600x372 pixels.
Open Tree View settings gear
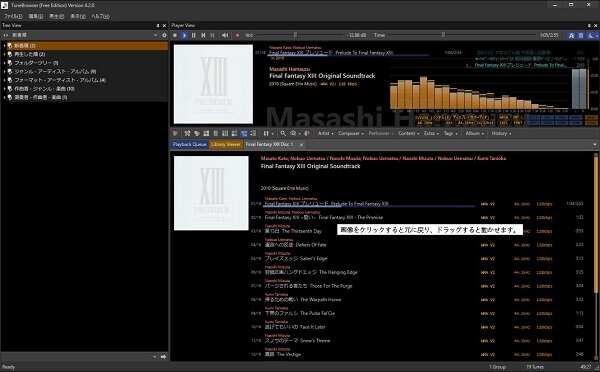tap(165, 35)
